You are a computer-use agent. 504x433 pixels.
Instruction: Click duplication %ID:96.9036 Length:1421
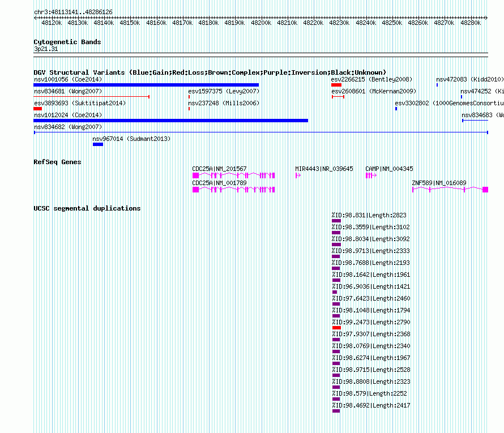coord(370,286)
